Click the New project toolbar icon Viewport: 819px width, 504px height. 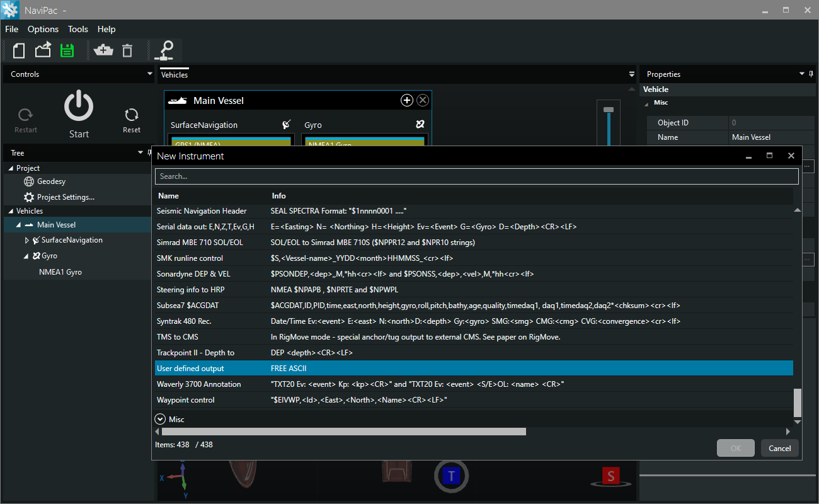(x=19, y=50)
